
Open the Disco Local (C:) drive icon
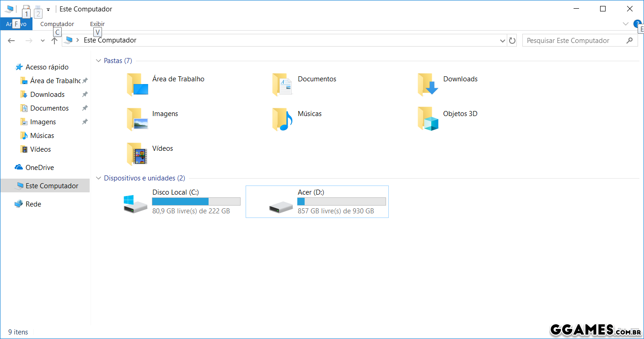(135, 203)
